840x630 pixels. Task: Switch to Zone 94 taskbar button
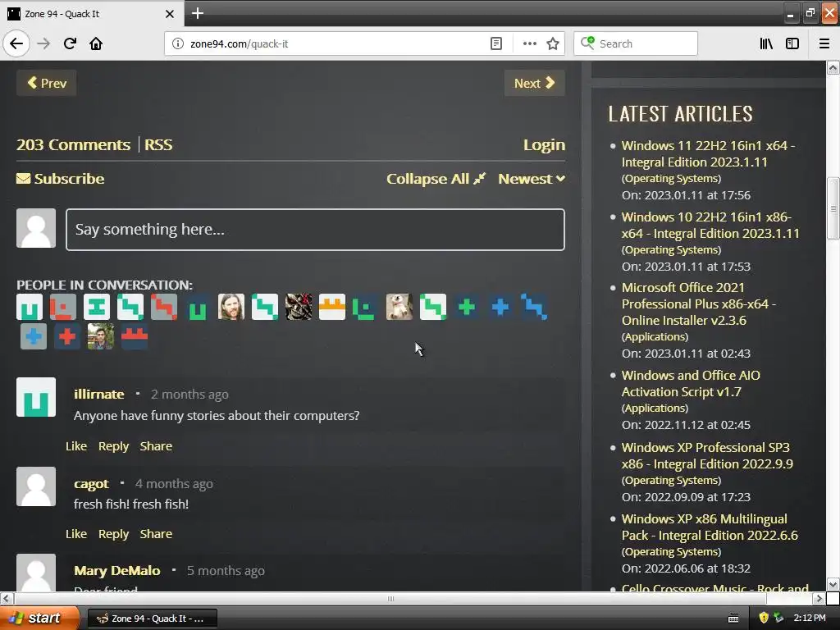pos(152,619)
